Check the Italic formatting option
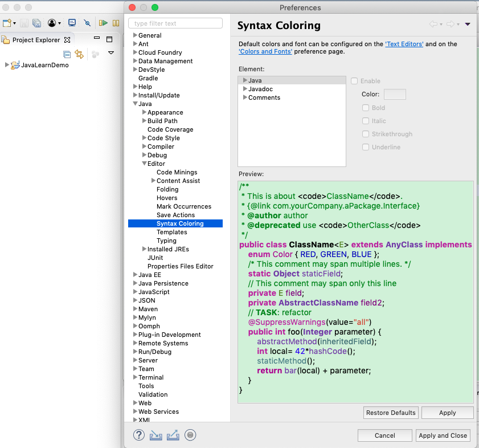Viewport: 479px width, 448px height. point(365,121)
